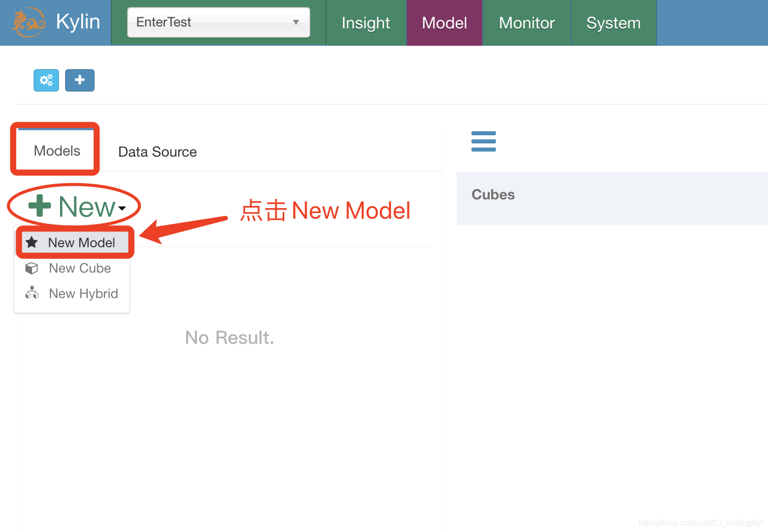The height and width of the screenshot is (532, 768).
Task: Go to the Insight tab
Action: click(366, 23)
